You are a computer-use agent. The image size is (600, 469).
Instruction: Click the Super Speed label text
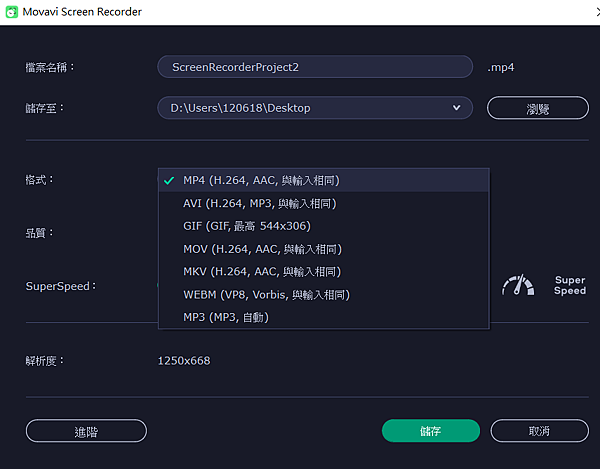tap(570, 285)
